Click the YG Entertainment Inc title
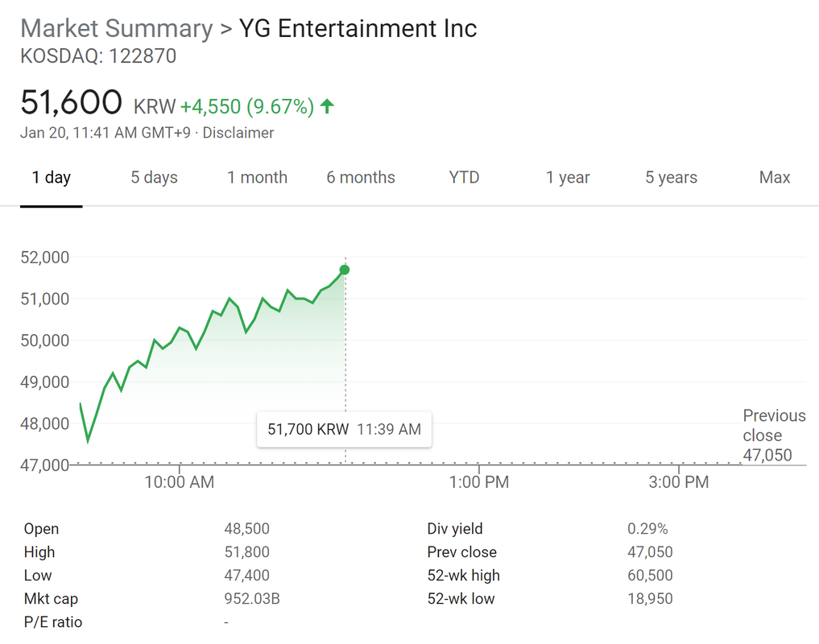819x644 pixels. coord(358,29)
